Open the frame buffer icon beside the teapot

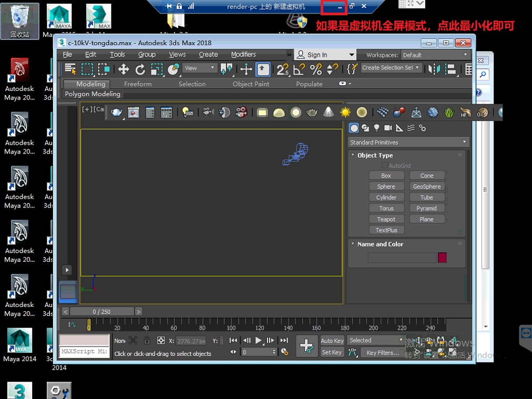click(x=134, y=112)
